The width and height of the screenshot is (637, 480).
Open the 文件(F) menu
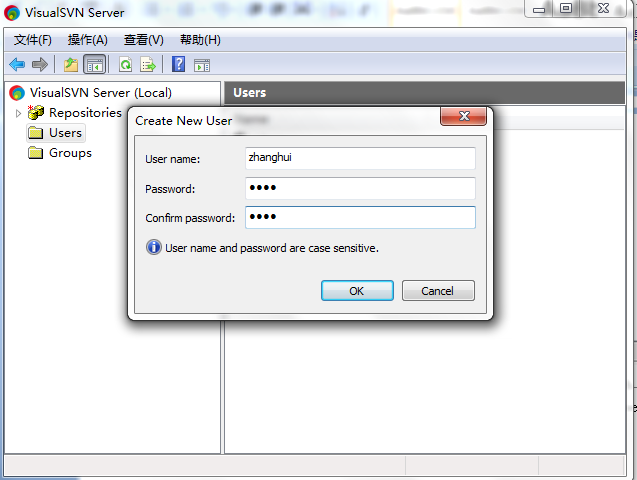(x=32, y=40)
